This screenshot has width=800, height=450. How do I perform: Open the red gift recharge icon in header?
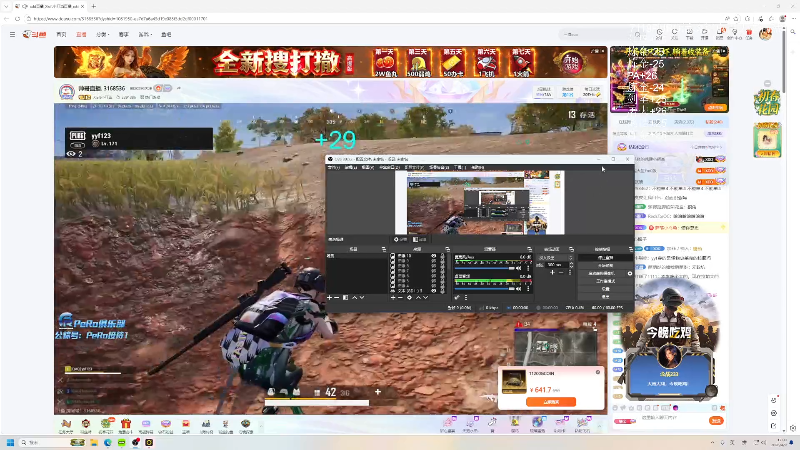coord(749,34)
